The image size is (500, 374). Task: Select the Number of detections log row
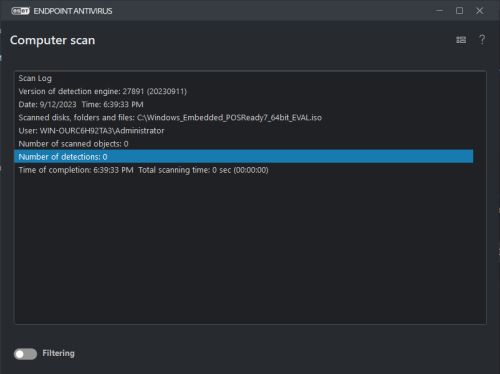coord(244,157)
